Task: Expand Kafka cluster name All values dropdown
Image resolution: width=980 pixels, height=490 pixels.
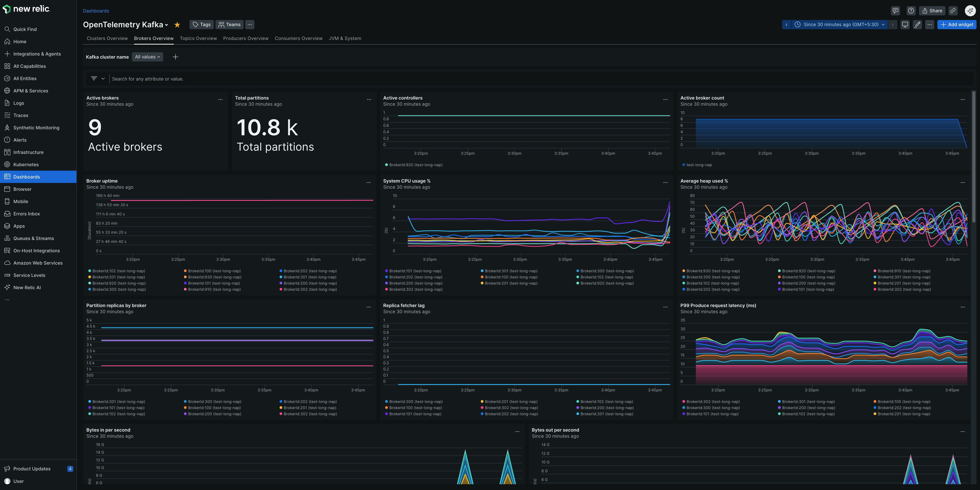Action: [148, 57]
